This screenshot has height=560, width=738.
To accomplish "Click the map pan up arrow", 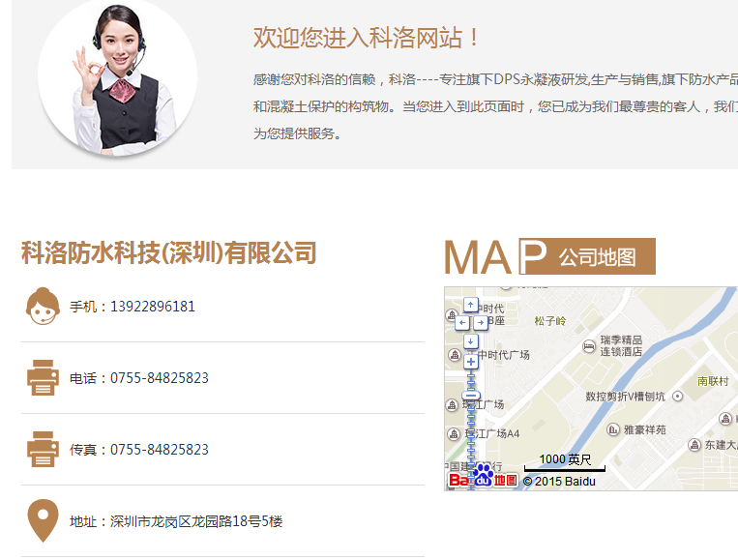I will click(471, 304).
